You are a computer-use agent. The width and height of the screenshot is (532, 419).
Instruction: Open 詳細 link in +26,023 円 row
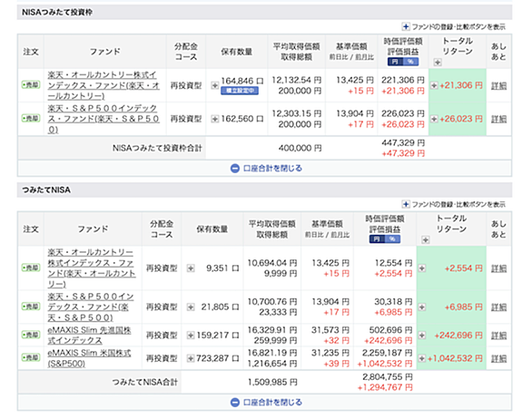(x=498, y=120)
